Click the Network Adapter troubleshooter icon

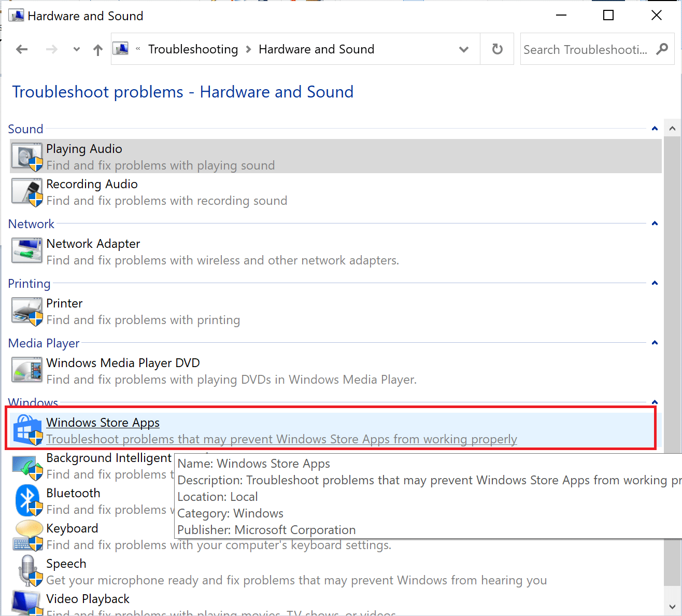(x=26, y=251)
